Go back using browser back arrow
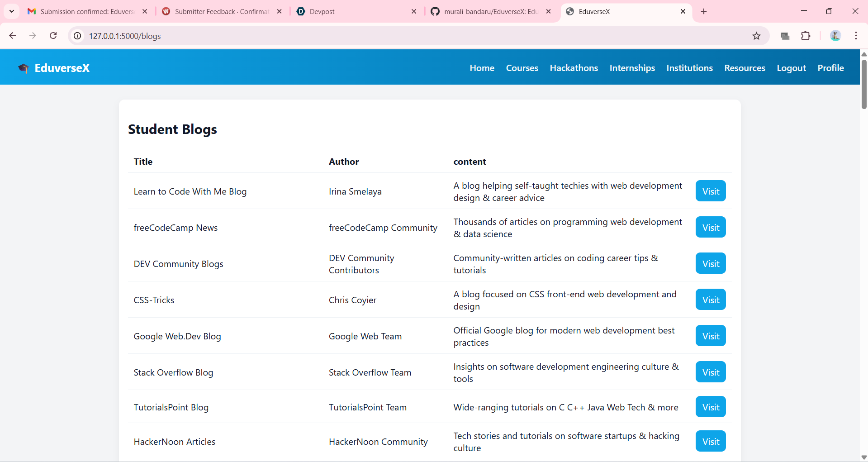868x462 pixels. point(12,36)
